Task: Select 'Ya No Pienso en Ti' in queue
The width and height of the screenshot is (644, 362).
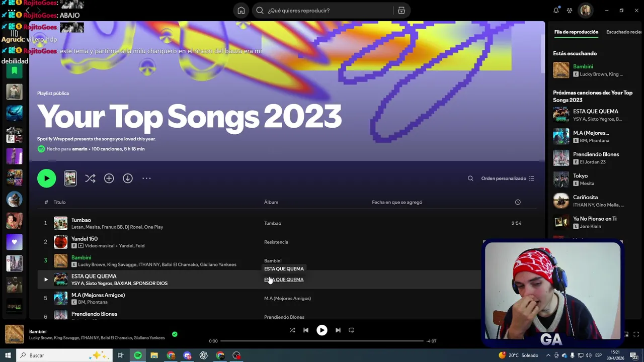Action: [x=595, y=219]
